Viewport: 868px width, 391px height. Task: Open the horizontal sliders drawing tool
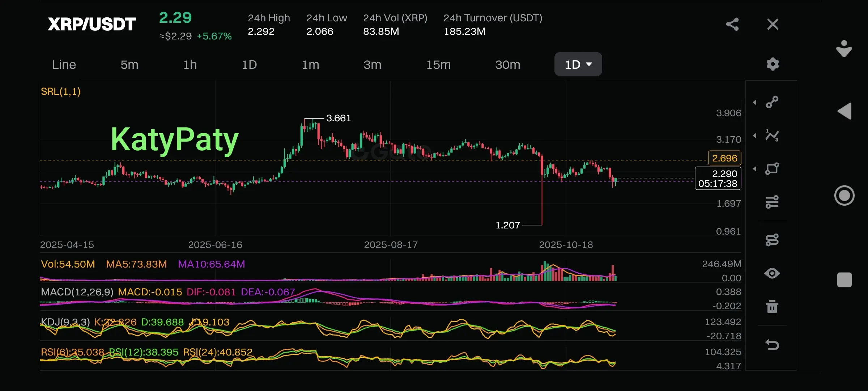tap(772, 202)
